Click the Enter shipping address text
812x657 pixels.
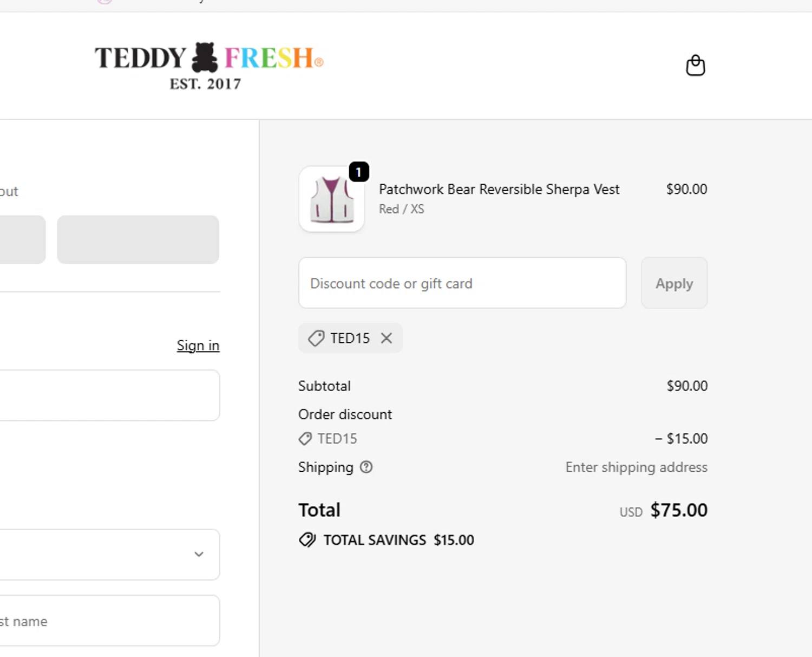click(x=636, y=467)
